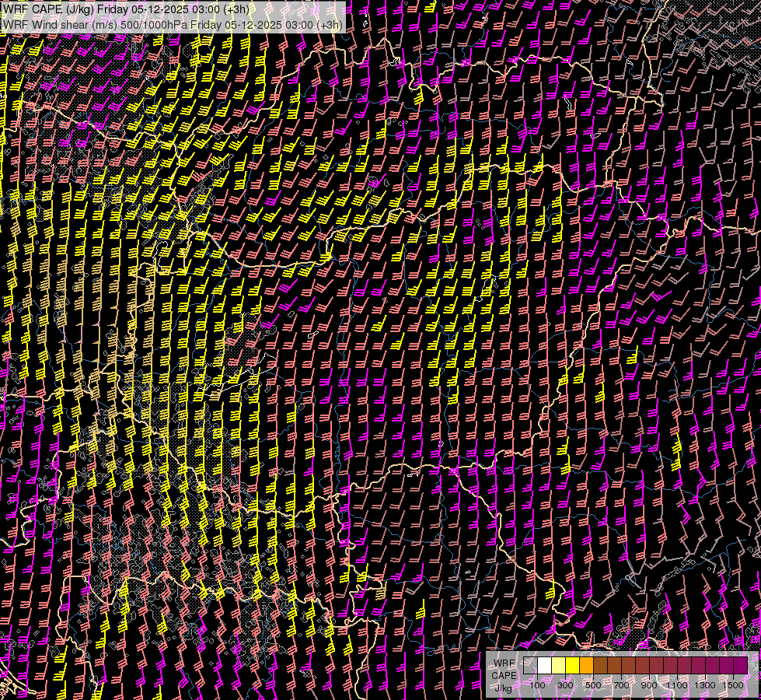
Task: Click the 1300 legend label
Action: tap(705, 685)
